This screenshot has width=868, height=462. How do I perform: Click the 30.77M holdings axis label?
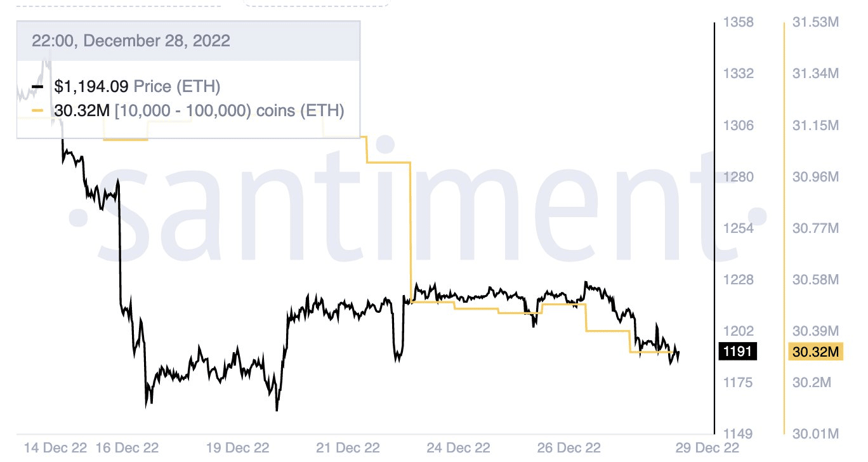click(x=816, y=228)
